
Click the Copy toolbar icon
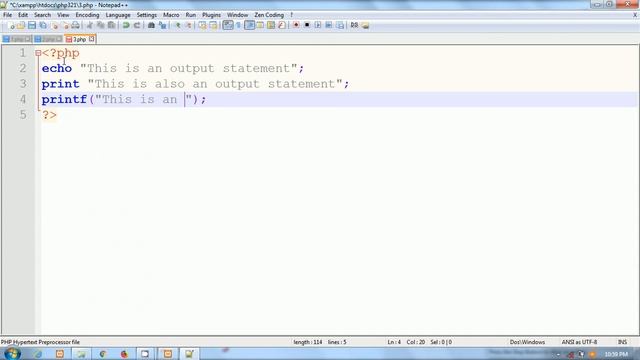pyautogui.click(x=100, y=25)
